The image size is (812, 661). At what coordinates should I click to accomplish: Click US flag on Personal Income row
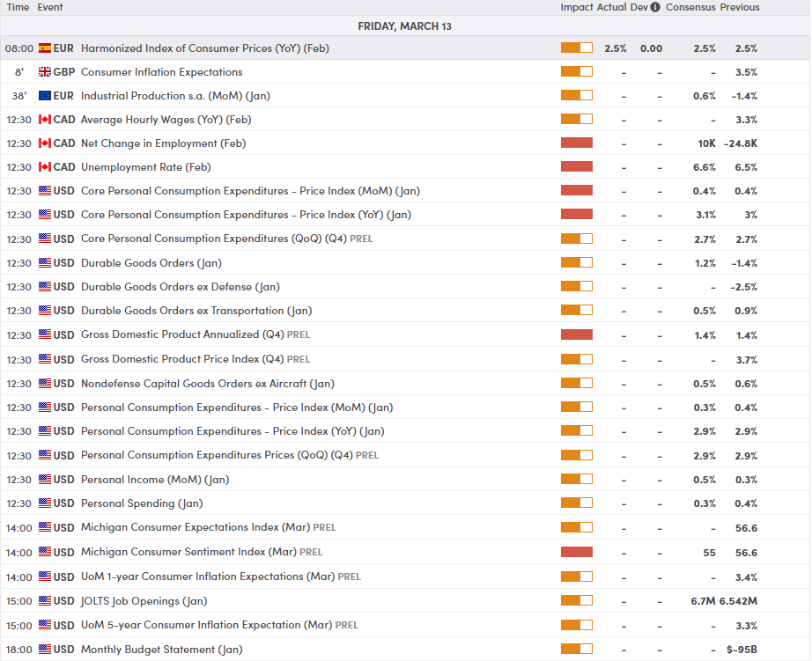coord(45,480)
